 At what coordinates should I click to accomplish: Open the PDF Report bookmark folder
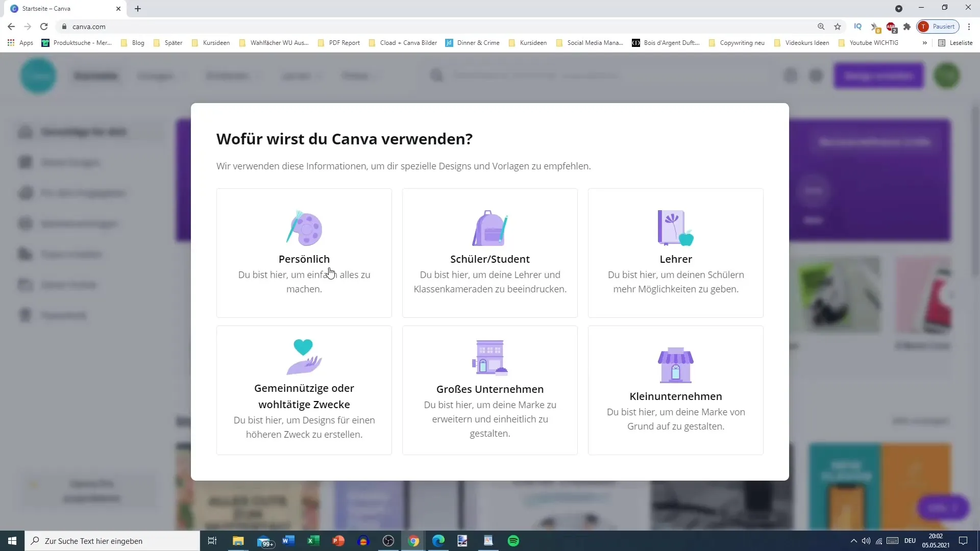[339, 43]
